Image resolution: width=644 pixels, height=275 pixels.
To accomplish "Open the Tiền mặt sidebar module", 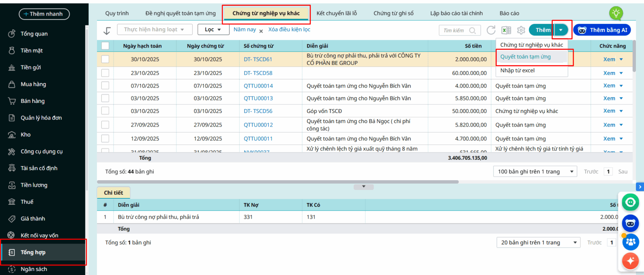I will point(31,50).
